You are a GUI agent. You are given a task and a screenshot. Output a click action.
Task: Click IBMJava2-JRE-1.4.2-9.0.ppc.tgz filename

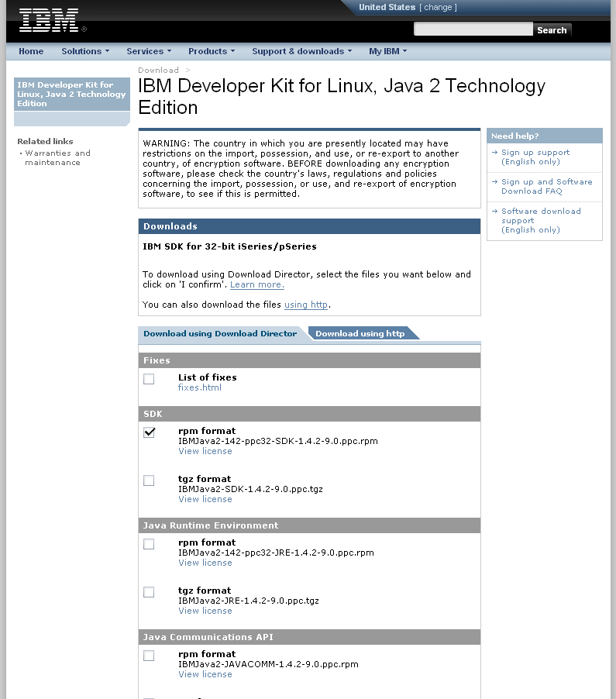tap(249, 601)
